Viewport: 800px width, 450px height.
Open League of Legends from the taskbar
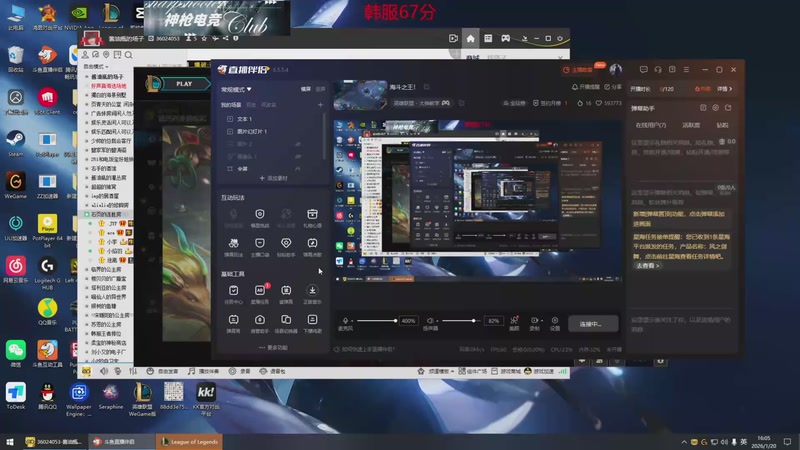point(189,442)
